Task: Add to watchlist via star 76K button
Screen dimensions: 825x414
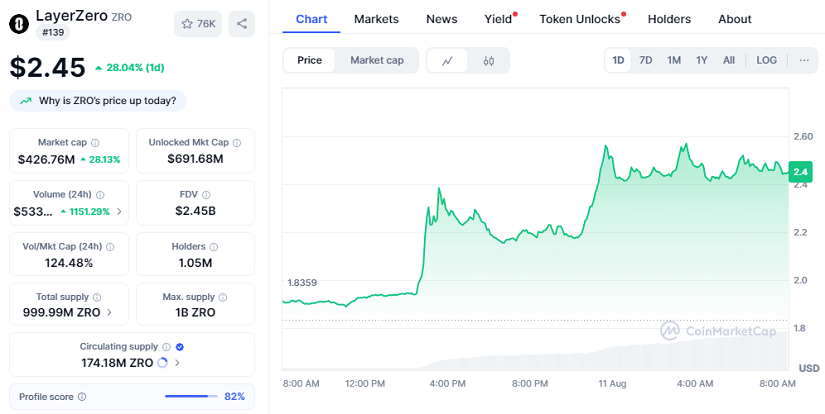Action: pos(198,24)
